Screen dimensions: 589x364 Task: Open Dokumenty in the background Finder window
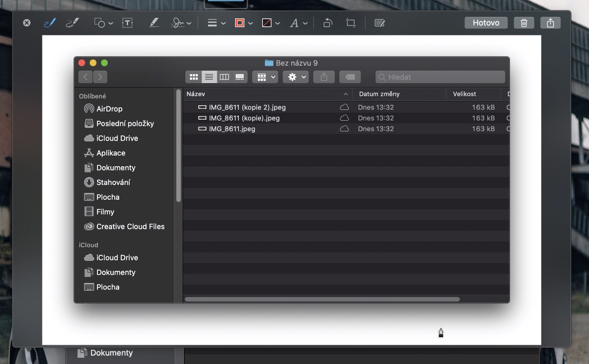coord(105,353)
